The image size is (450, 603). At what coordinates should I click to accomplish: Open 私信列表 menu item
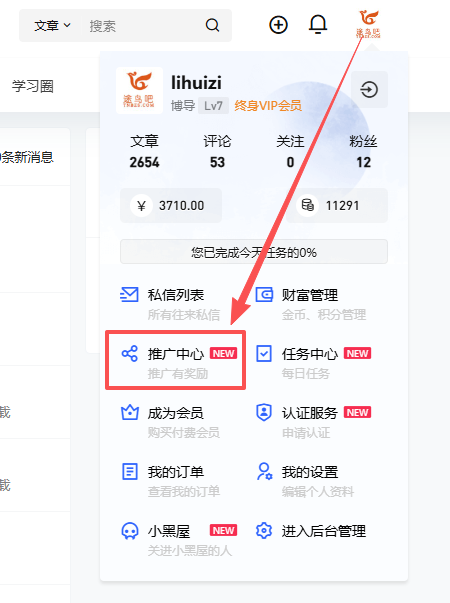(x=176, y=295)
